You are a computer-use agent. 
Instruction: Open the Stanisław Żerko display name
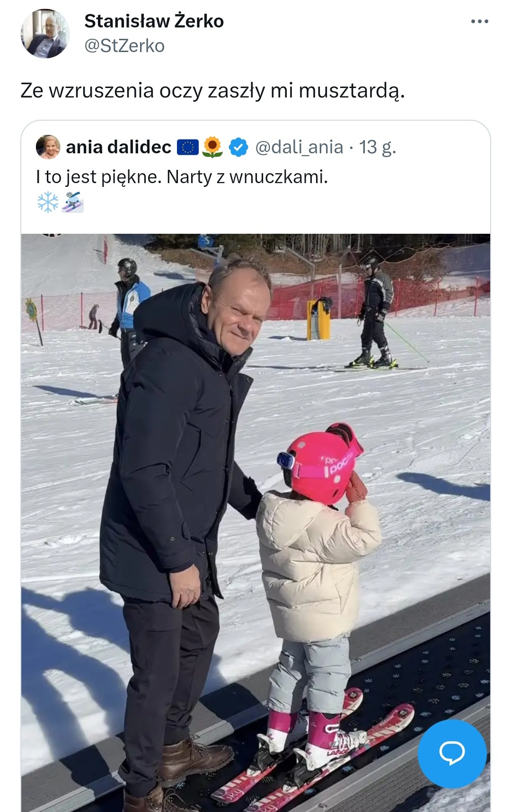[154, 21]
